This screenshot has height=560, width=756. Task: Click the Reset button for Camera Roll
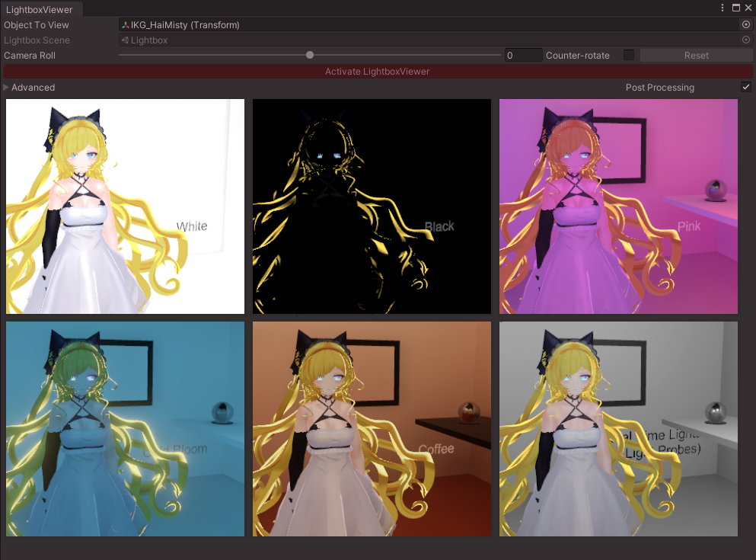[695, 55]
